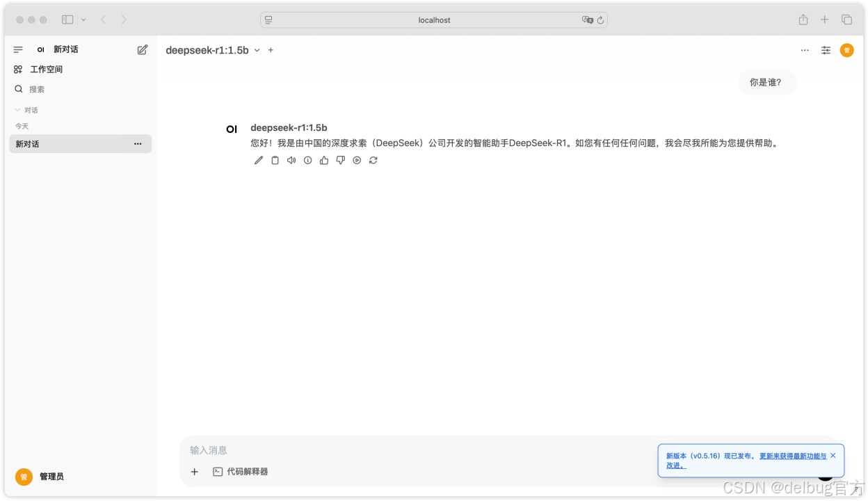Open the Safari share icon
This screenshot has width=868, height=501.
(x=803, y=19)
